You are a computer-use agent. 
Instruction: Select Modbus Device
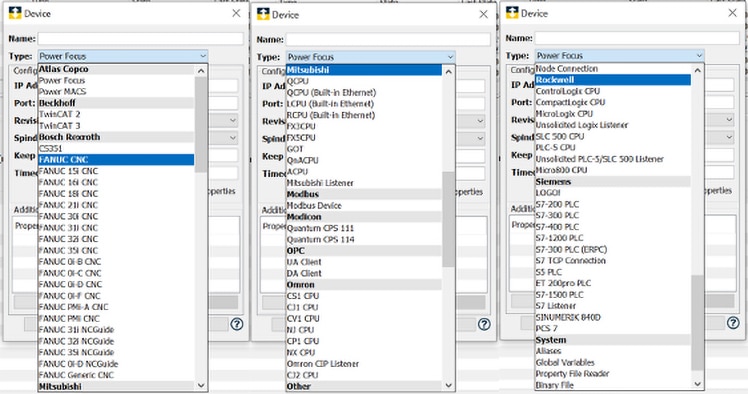[x=314, y=206]
